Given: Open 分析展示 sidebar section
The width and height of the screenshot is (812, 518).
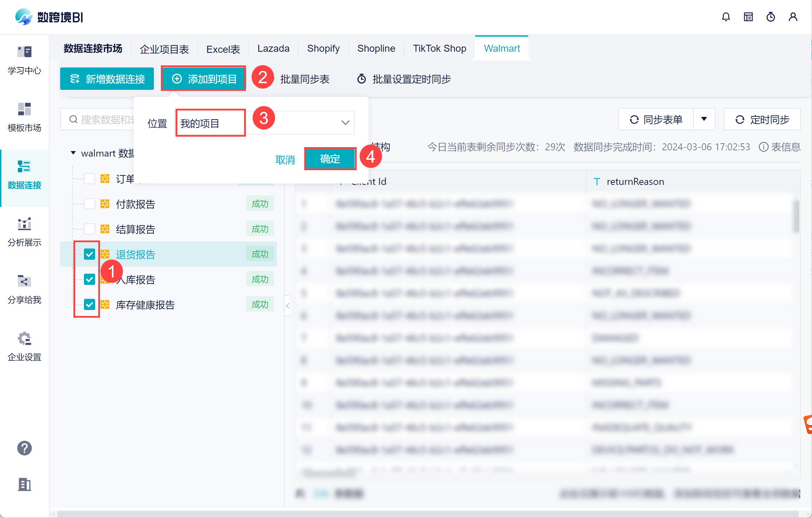Looking at the screenshot, I should 24,232.
